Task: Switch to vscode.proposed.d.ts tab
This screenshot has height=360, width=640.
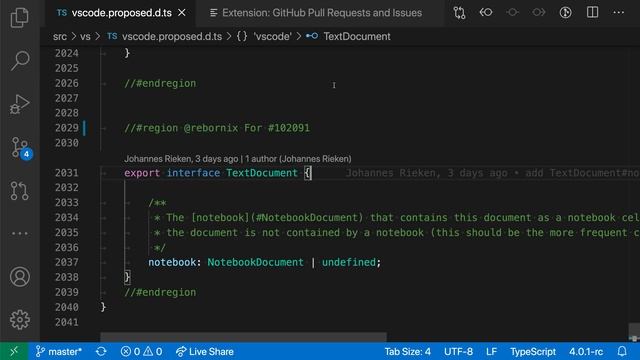Action: point(121,13)
